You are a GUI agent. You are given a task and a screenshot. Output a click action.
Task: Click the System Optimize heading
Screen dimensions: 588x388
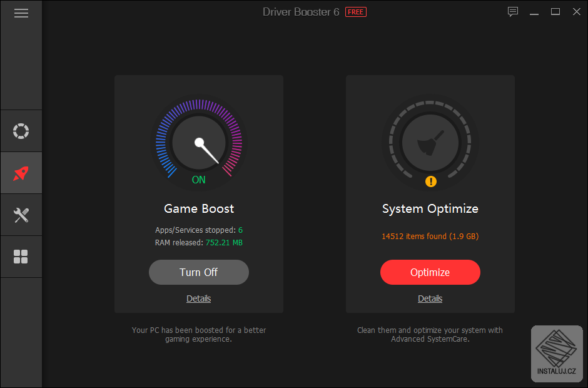tap(430, 208)
